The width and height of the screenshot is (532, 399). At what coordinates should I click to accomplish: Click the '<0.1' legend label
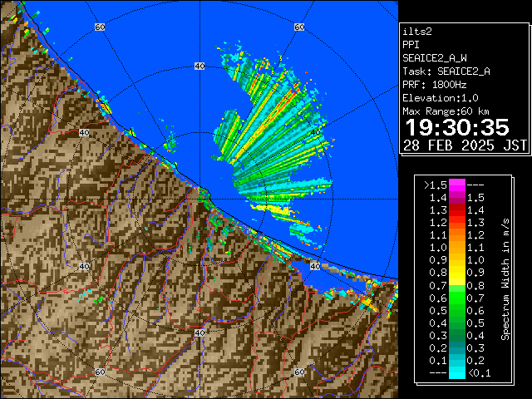pos(479,373)
